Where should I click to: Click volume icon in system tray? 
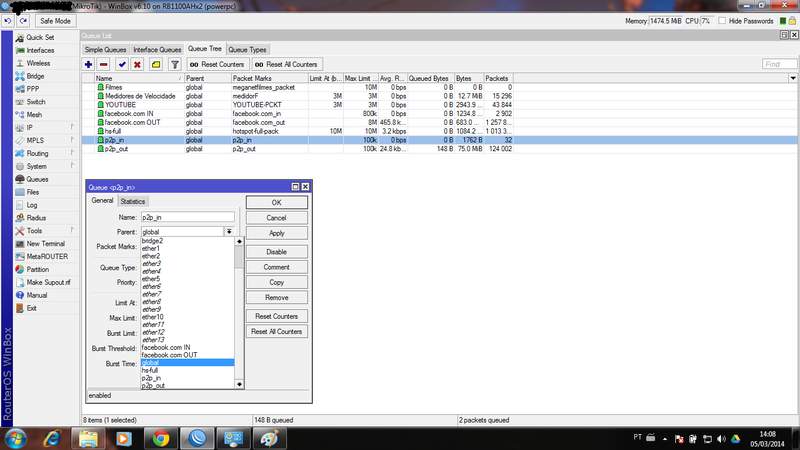click(721, 439)
